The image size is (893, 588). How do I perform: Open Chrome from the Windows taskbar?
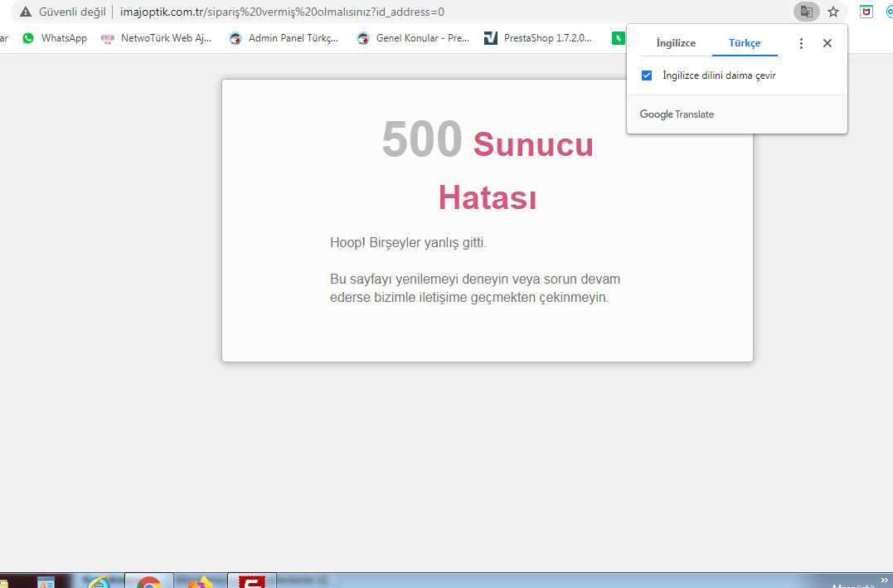pos(149,582)
